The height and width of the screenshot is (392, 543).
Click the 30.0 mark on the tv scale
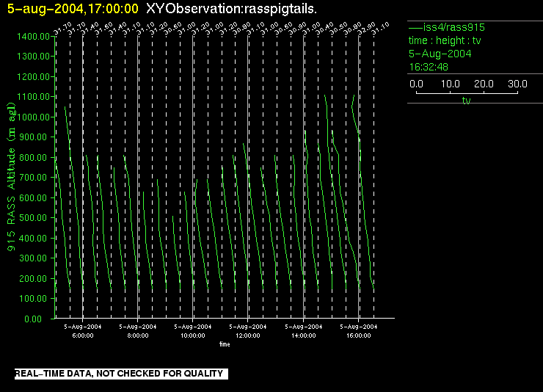(x=517, y=84)
